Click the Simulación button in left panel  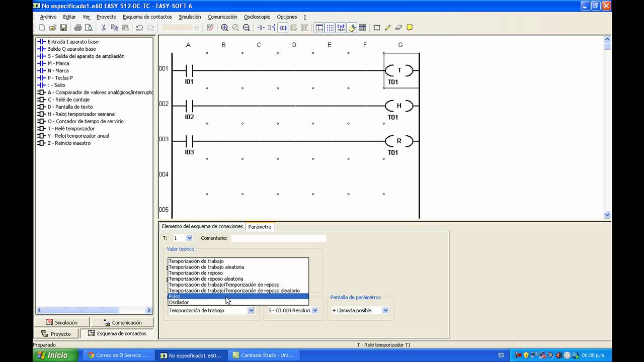[62, 322]
